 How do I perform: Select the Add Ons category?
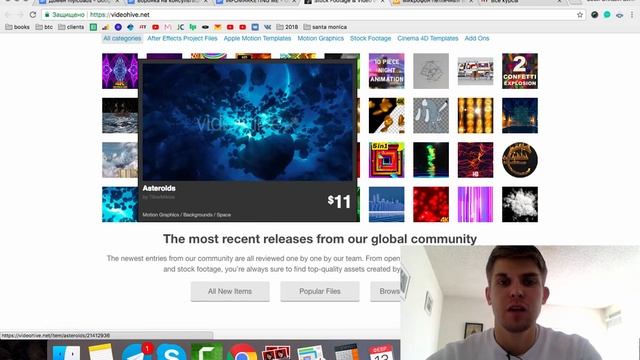[x=477, y=38]
